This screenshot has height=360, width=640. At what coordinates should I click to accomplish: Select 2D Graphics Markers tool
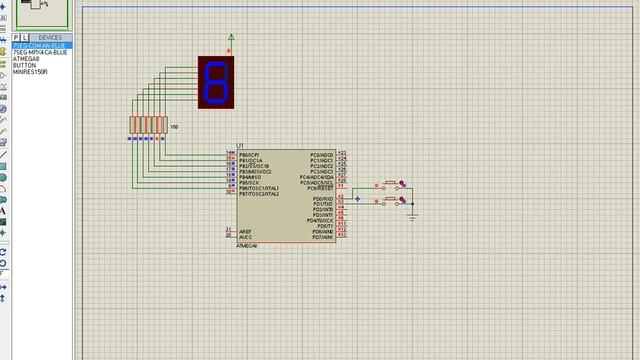(x=3, y=233)
